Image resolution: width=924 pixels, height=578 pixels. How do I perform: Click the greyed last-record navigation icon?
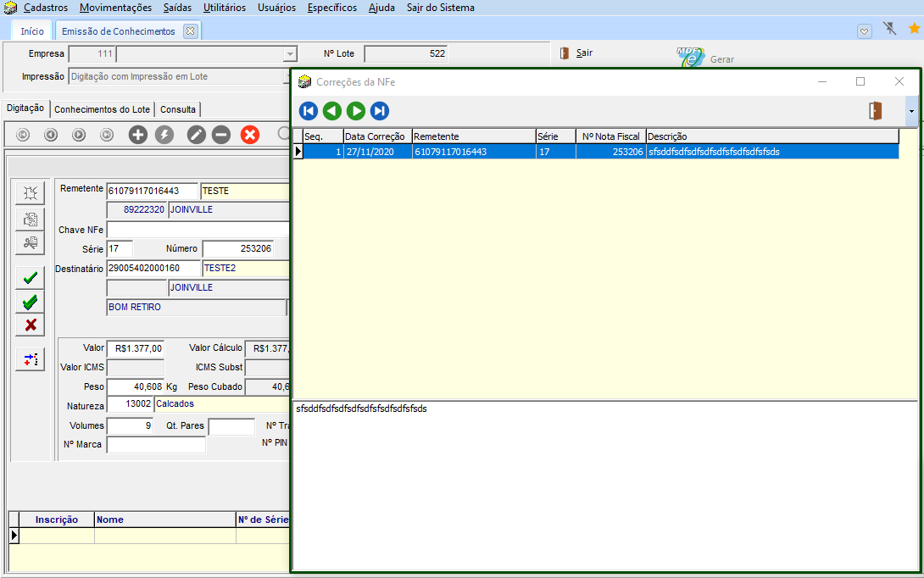coord(107,135)
